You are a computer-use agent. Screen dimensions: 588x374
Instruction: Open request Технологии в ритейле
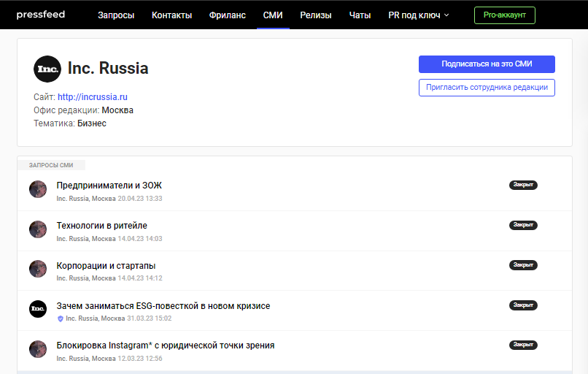click(x=102, y=225)
